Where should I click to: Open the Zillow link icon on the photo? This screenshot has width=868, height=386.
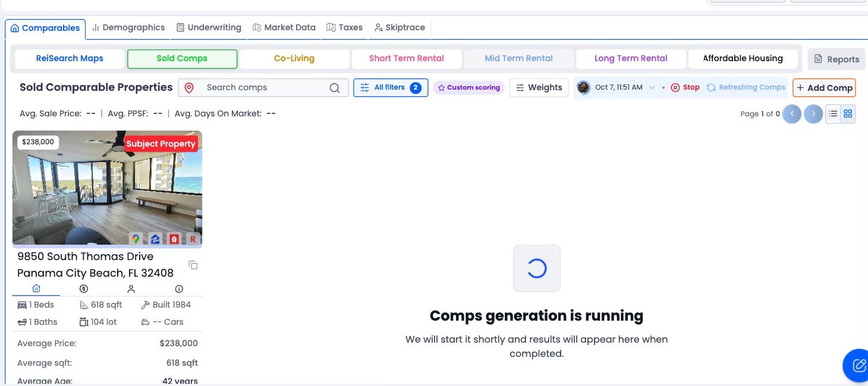point(155,239)
